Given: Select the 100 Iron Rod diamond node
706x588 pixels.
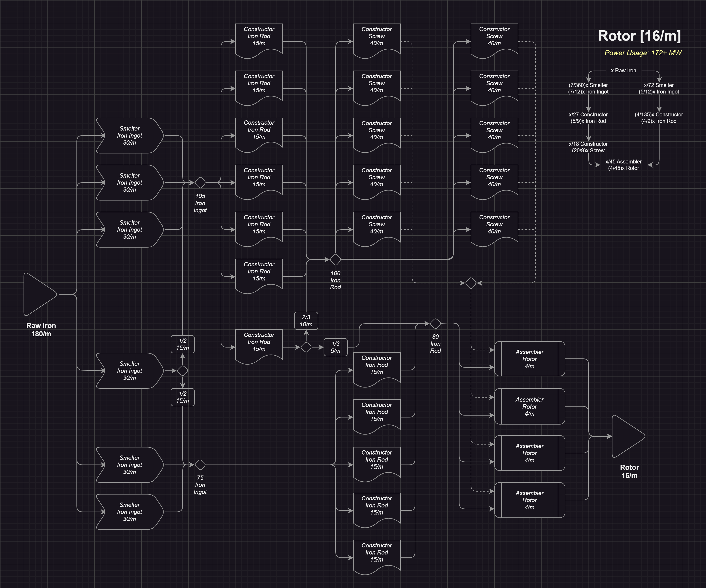Looking at the screenshot, I should (x=335, y=259).
